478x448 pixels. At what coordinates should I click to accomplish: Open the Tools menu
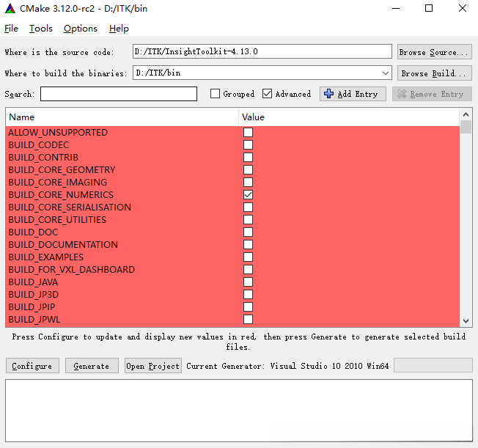click(41, 29)
